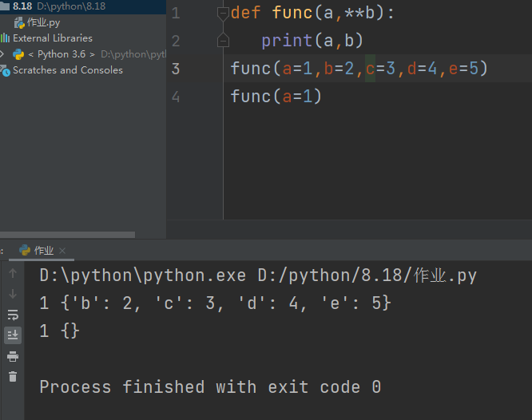532x420 pixels.
Task: Click the fold-end marker on line 2
Action: click(x=223, y=40)
